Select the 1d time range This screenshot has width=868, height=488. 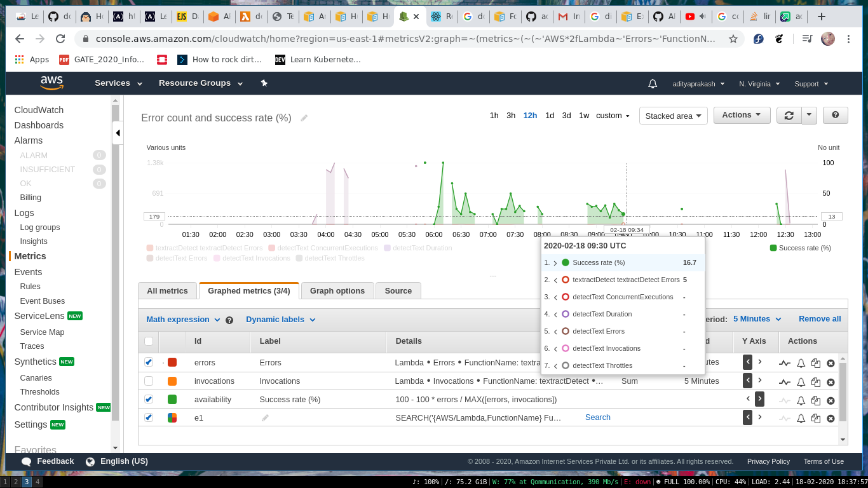pos(550,116)
